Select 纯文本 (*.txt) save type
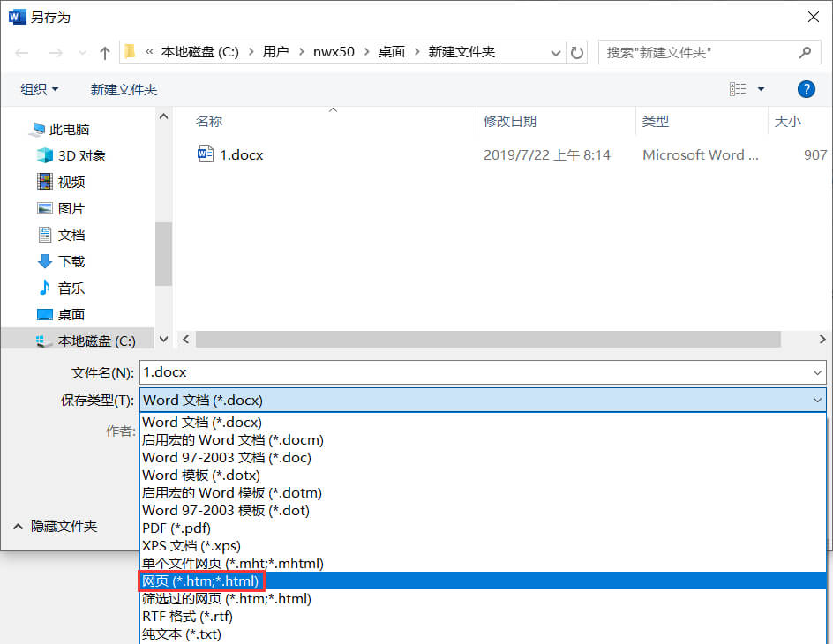Screen dimensions: 833x644 (x=182, y=633)
